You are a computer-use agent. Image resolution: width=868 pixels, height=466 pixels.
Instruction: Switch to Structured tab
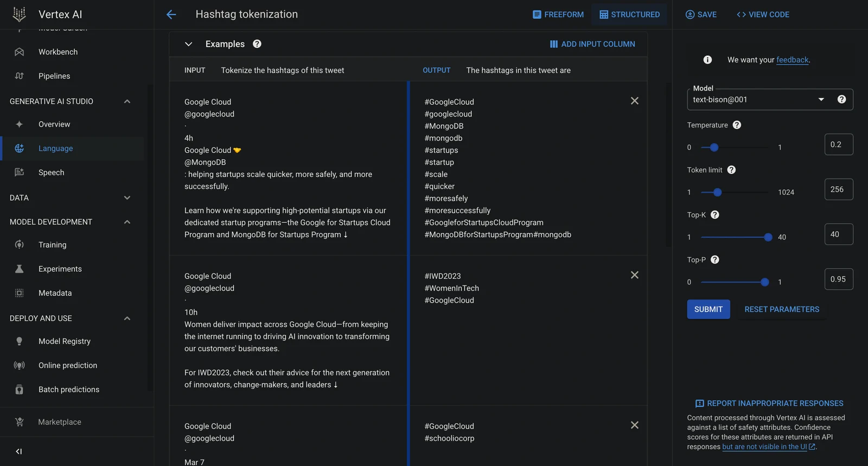pyautogui.click(x=630, y=15)
